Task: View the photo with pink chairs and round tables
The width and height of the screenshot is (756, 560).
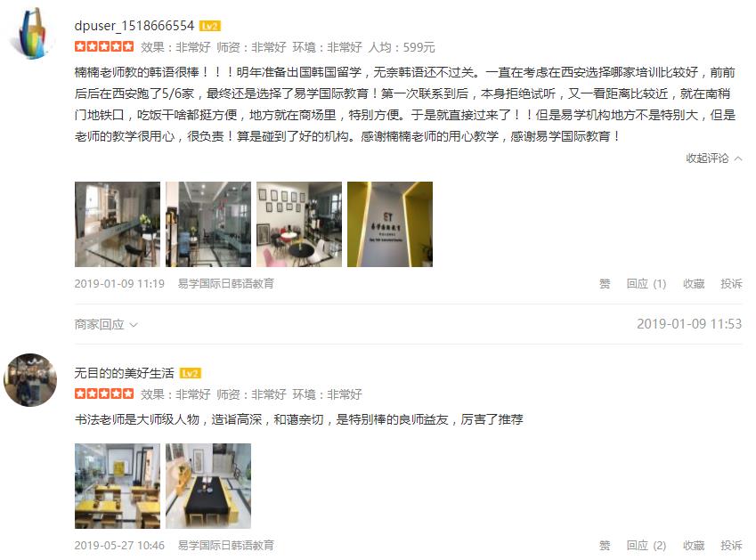Action: (x=299, y=224)
